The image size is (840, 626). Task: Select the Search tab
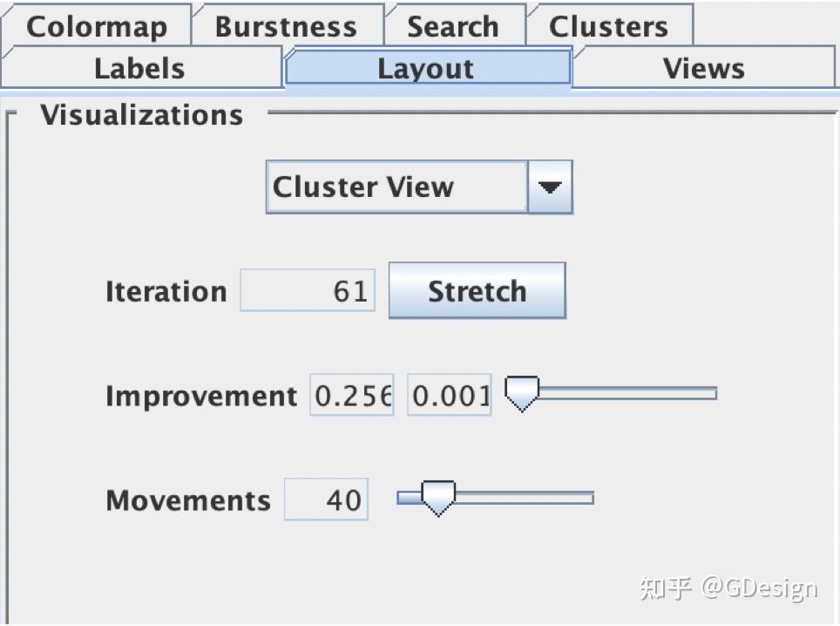453,25
